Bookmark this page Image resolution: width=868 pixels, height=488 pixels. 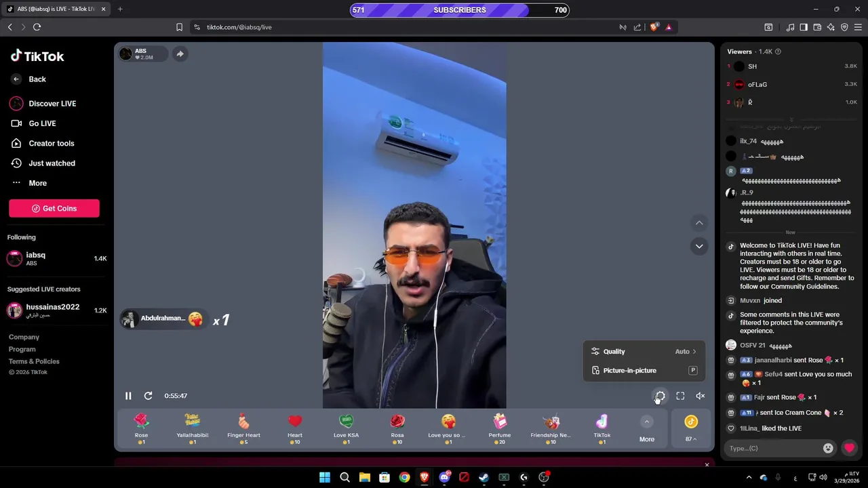[179, 27]
